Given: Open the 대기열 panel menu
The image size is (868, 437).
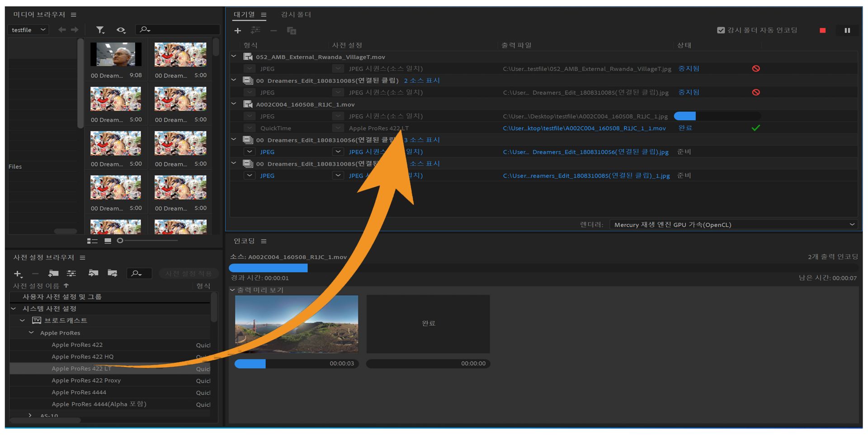Looking at the screenshot, I should pyautogui.click(x=264, y=15).
